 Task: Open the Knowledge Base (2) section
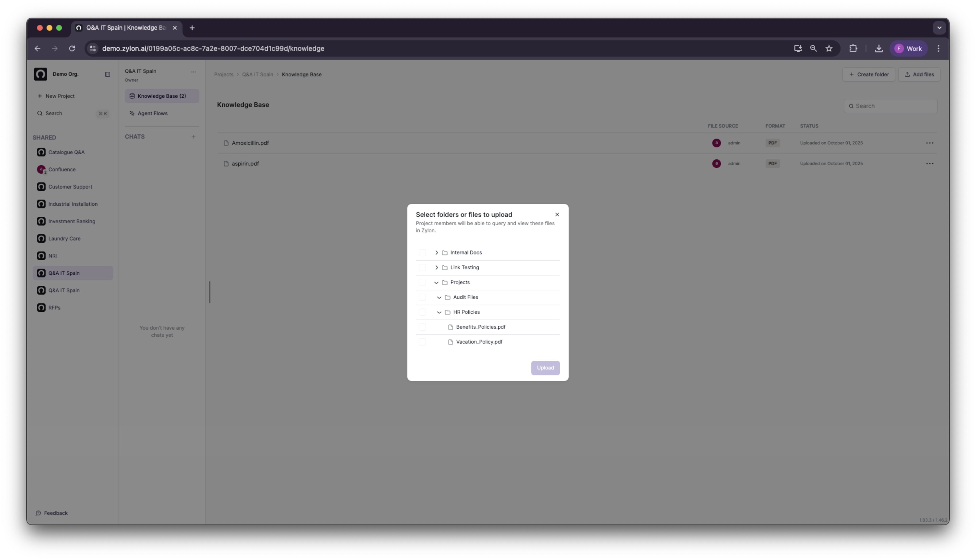point(162,96)
